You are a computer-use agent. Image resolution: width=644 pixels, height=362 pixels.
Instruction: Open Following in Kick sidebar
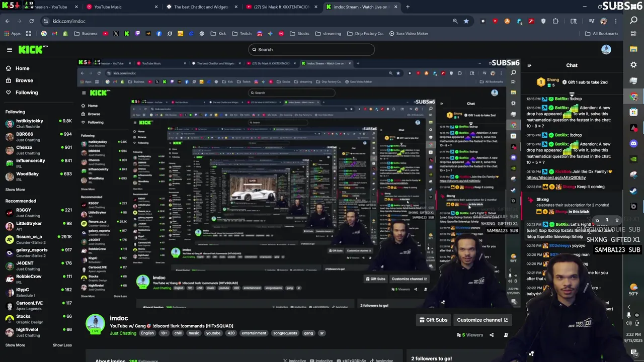26,93
